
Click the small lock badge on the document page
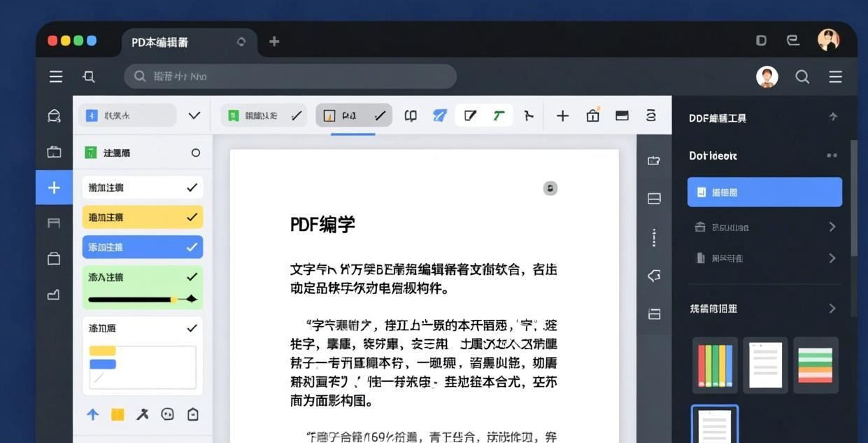tap(550, 188)
